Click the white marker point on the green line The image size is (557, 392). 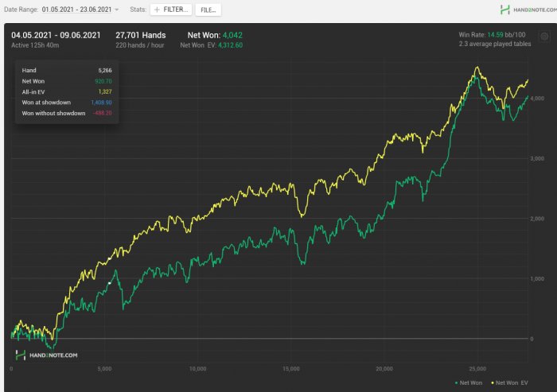109,283
